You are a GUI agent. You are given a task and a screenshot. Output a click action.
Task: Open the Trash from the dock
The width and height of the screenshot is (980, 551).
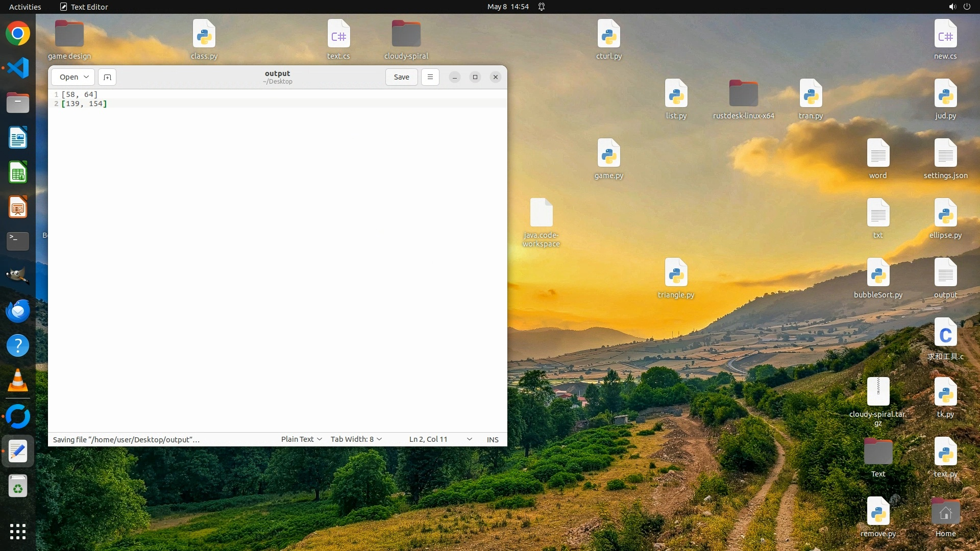click(x=18, y=487)
